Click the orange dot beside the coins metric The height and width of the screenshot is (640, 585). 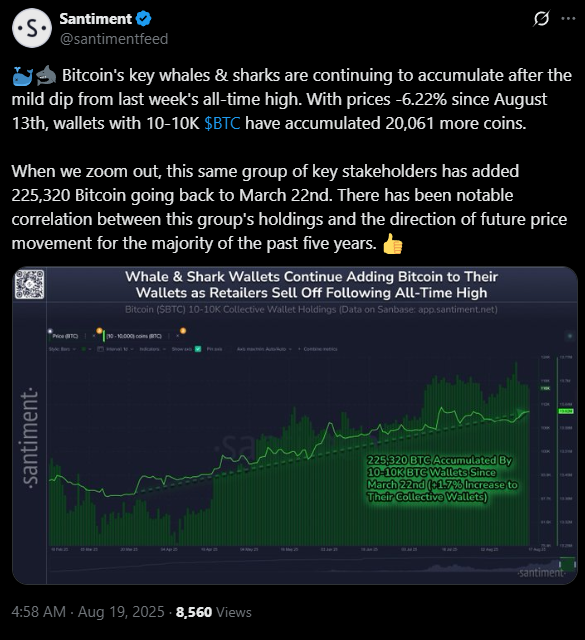coord(99,331)
